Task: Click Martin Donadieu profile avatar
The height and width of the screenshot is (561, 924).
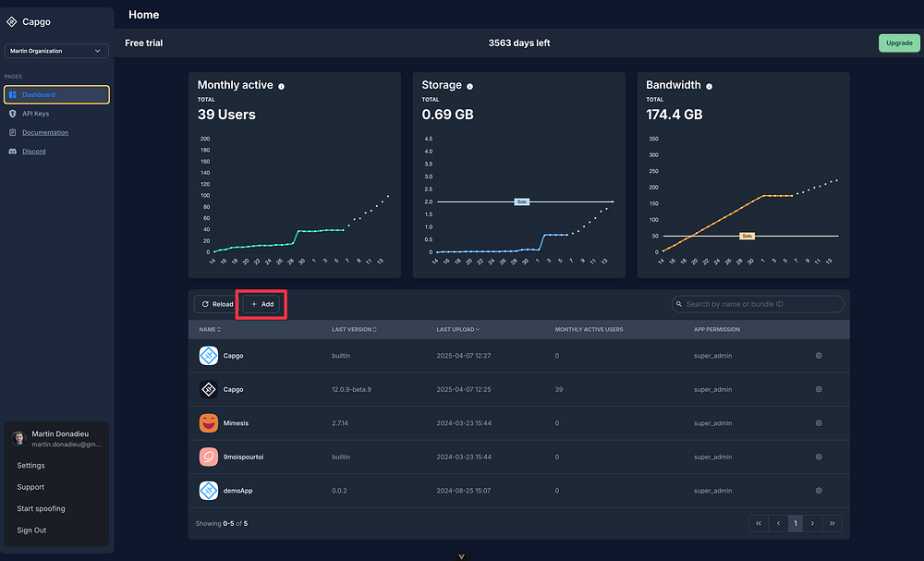Action: tap(18, 438)
